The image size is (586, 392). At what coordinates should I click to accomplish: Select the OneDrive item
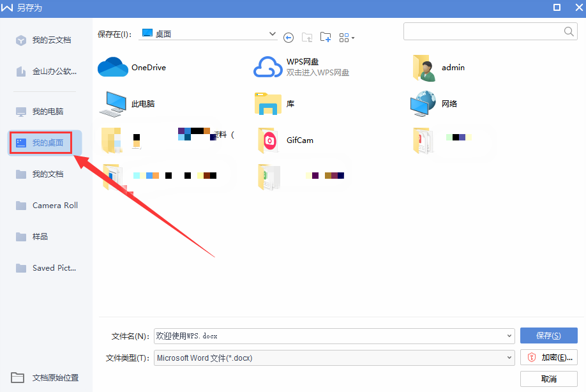[132, 67]
